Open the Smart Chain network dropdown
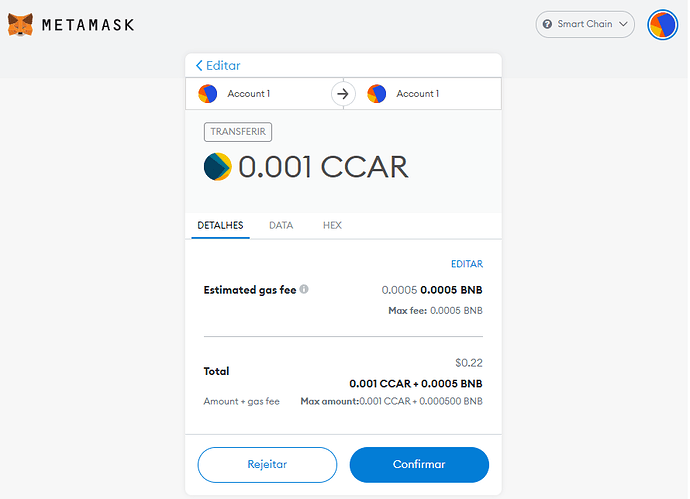 [x=586, y=24]
